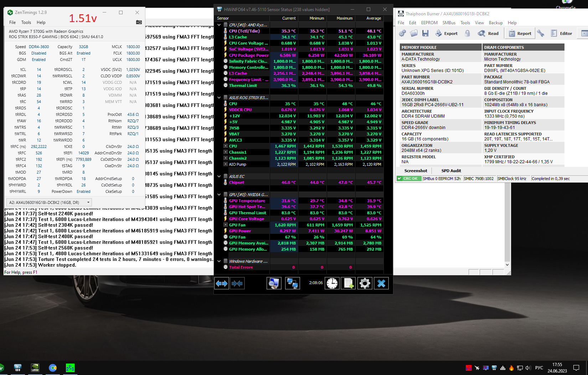Open ZenTimings Tools menu

click(x=26, y=22)
